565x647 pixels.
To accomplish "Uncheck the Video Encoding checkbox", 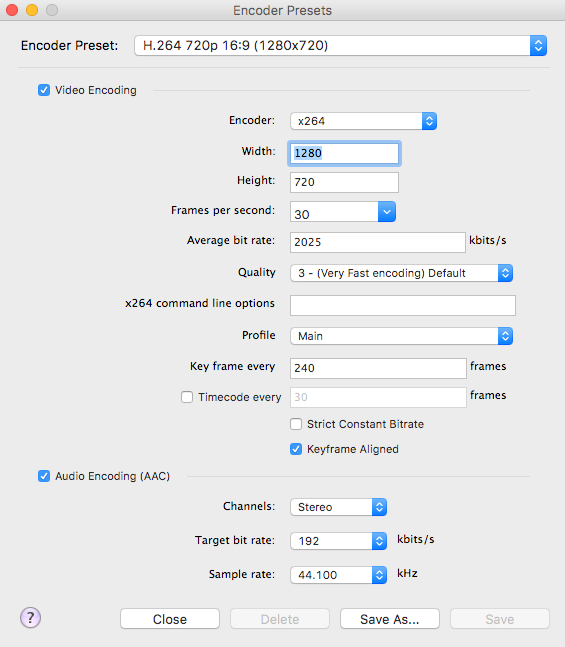I will pos(44,90).
